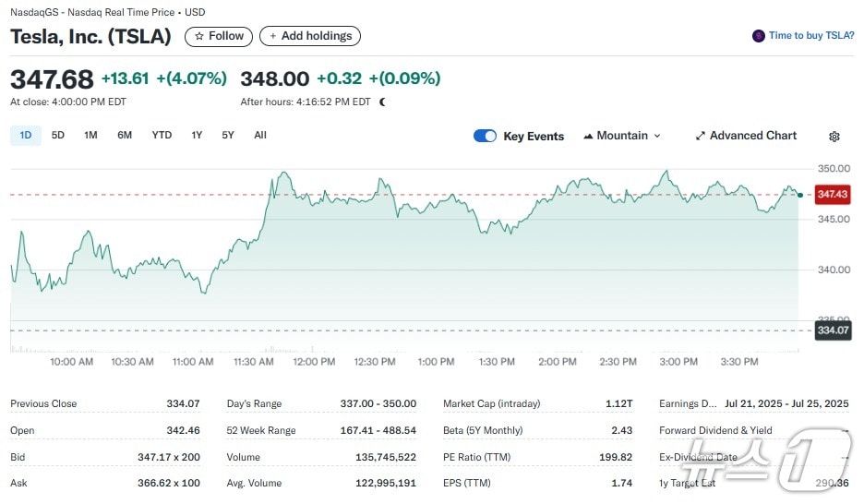Screen dimensions: 864x504
Task: Select the 1M chart range
Action: click(90, 136)
